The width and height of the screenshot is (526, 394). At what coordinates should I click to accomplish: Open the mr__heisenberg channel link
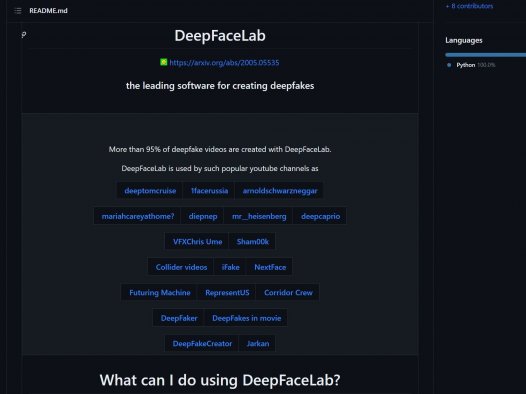click(x=259, y=216)
